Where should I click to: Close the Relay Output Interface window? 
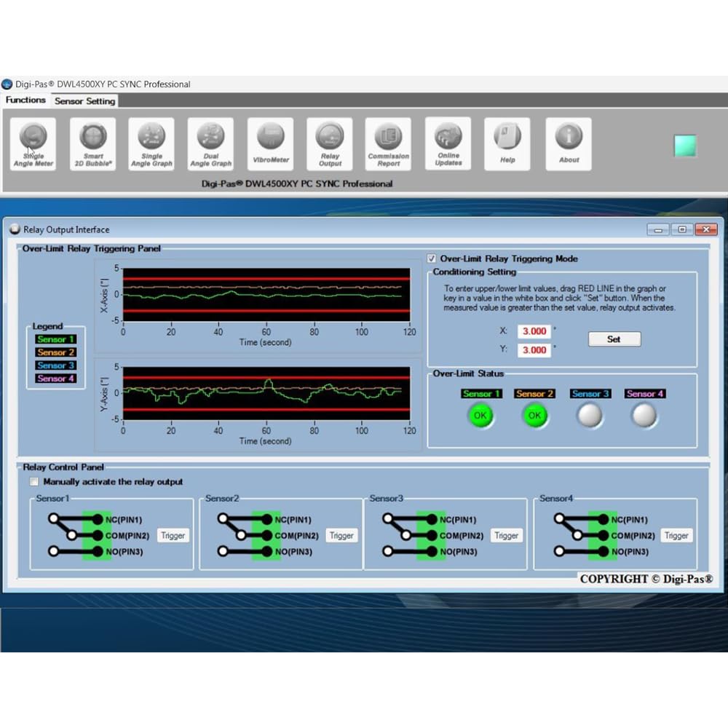point(706,229)
